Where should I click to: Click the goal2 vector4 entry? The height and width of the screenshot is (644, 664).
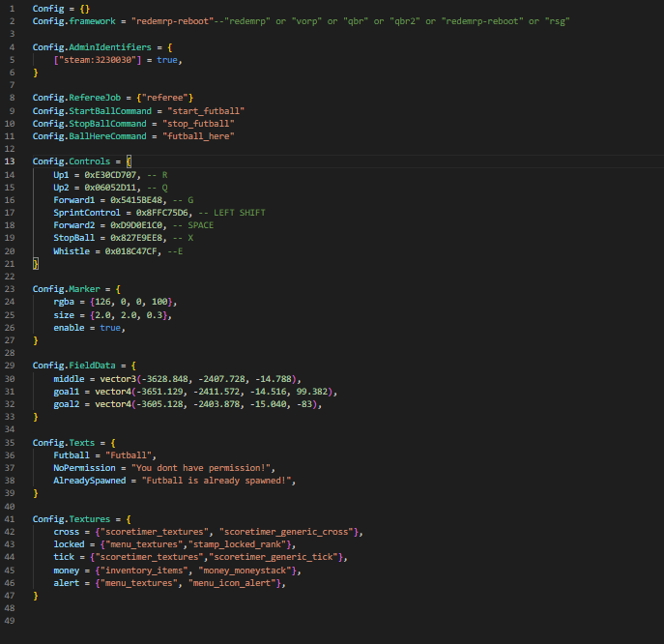[187, 403]
